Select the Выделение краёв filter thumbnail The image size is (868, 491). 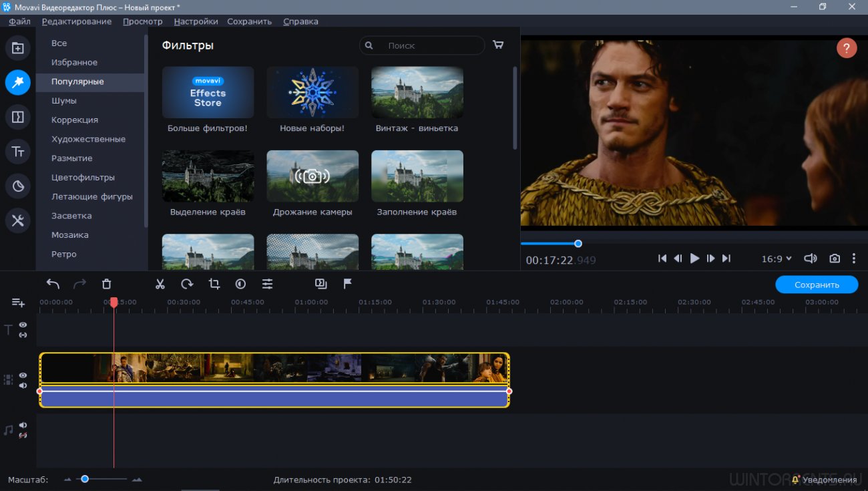click(x=208, y=176)
